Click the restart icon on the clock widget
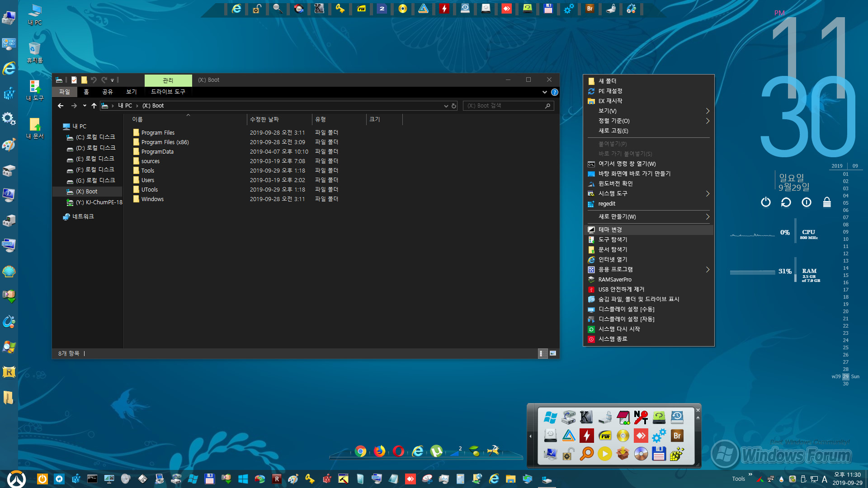This screenshot has width=868, height=488. click(x=786, y=202)
